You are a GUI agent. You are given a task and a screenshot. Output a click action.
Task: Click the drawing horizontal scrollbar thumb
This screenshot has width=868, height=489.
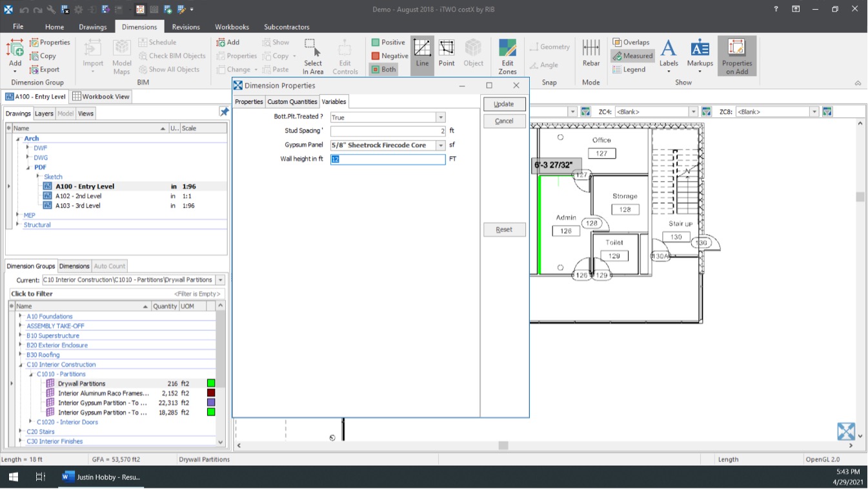503,445
